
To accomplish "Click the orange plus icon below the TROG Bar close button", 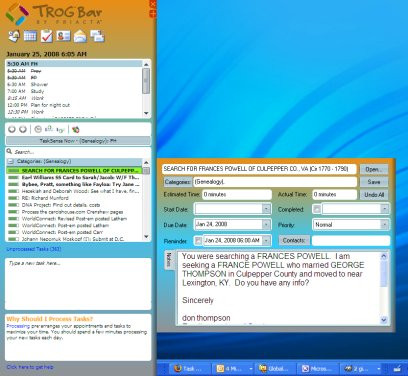I will click(x=153, y=14).
